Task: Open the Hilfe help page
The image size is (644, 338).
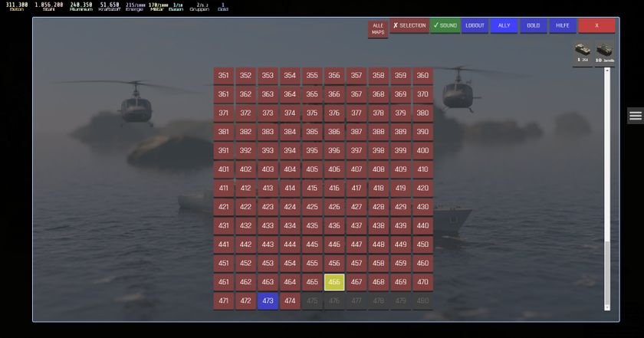Action: click(x=563, y=25)
